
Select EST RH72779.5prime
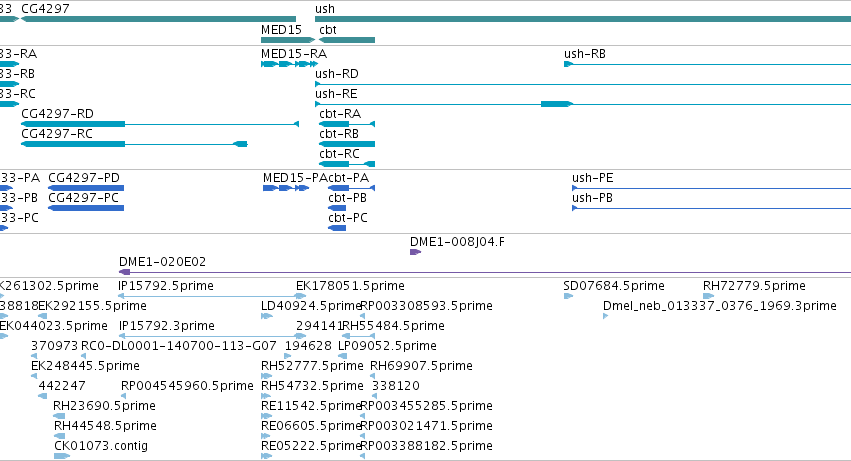[x=708, y=296]
